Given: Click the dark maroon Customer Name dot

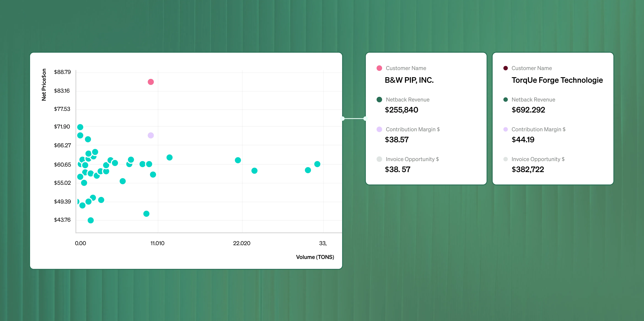Looking at the screenshot, I should (505, 68).
